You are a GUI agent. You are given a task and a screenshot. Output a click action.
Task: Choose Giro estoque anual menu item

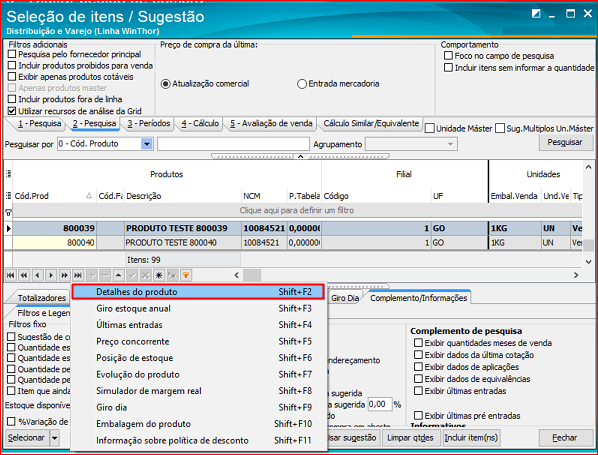pos(198,308)
